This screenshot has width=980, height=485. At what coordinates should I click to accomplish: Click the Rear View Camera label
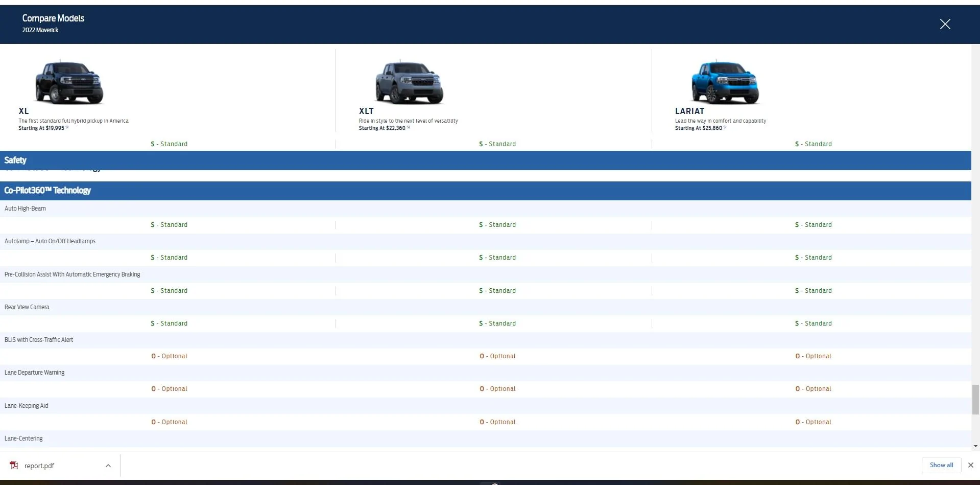coord(27,307)
